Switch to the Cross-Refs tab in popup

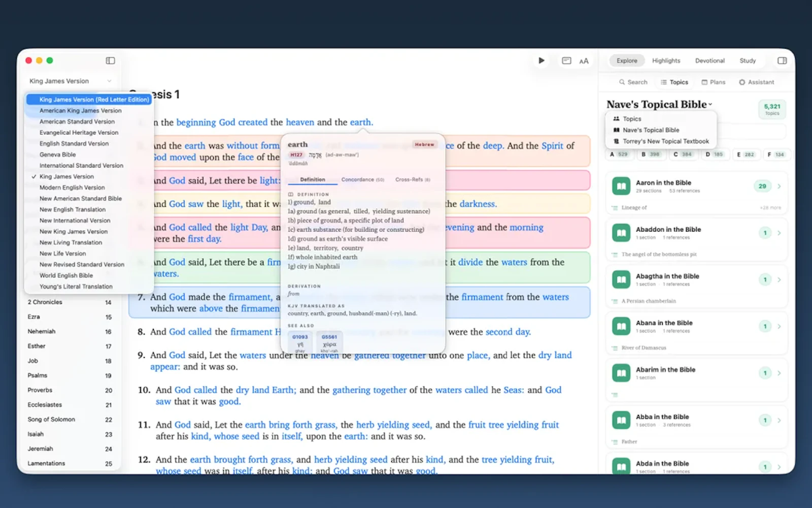413,179
